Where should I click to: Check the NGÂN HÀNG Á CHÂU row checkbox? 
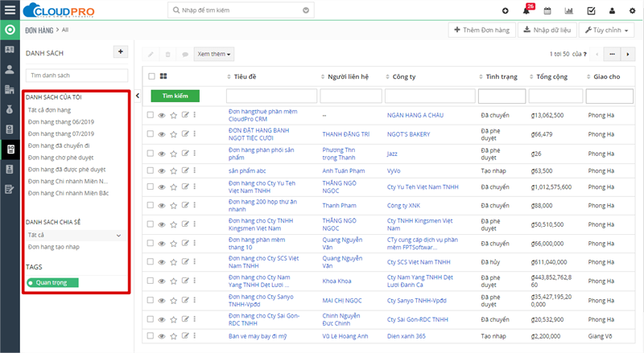[151, 115]
